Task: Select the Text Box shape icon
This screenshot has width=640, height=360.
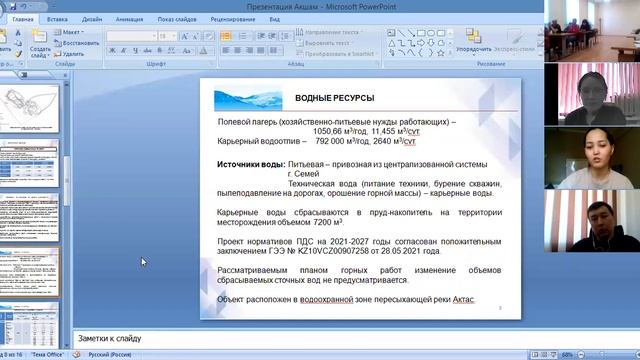Action: [x=391, y=33]
